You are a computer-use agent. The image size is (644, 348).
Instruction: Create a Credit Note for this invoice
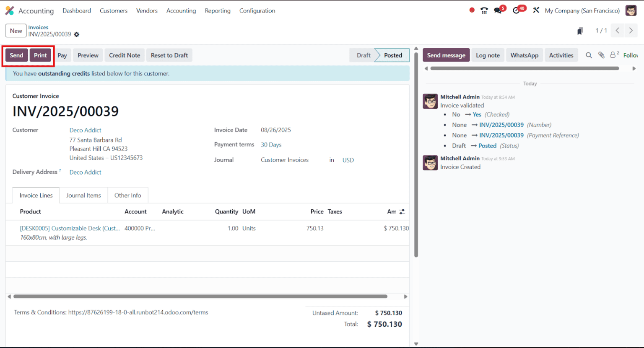(x=125, y=55)
